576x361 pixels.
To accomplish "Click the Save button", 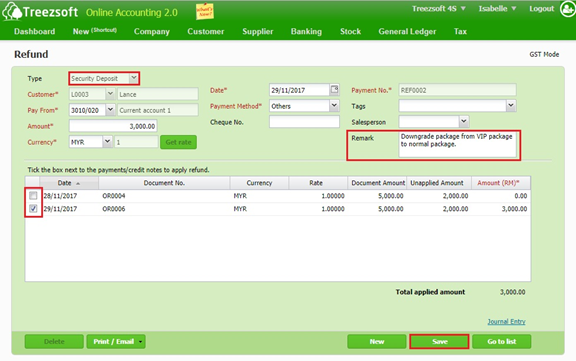I will tap(439, 342).
